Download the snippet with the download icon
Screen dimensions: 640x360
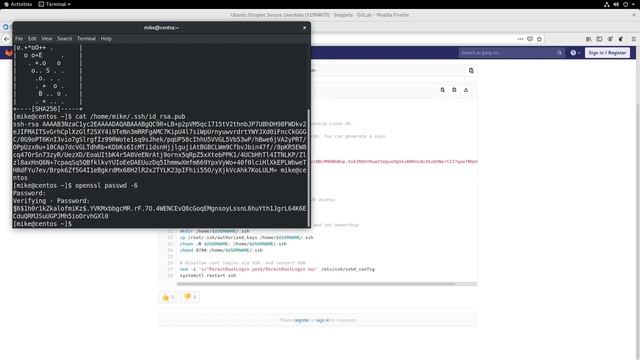[466, 90]
